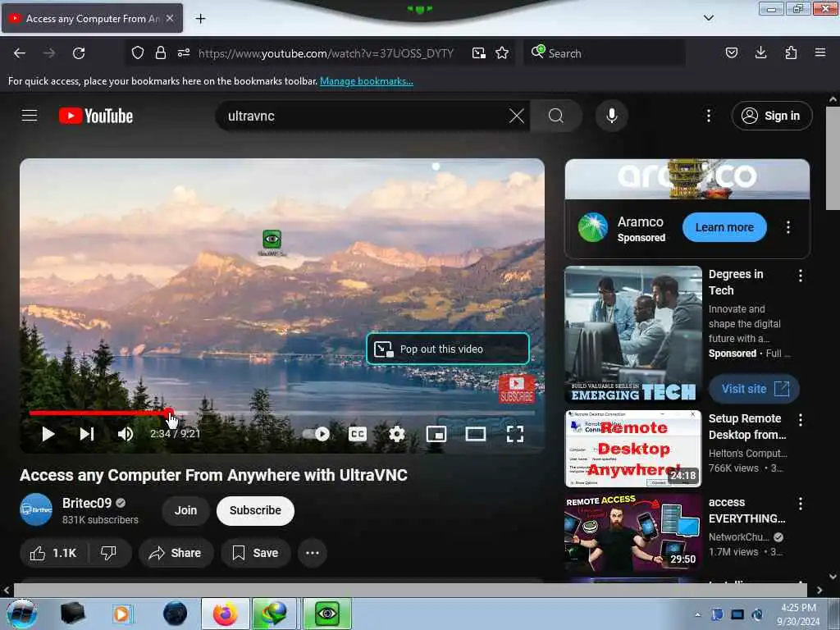Share this video
Viewport: 840px width, 630px height.
[176, 553]
